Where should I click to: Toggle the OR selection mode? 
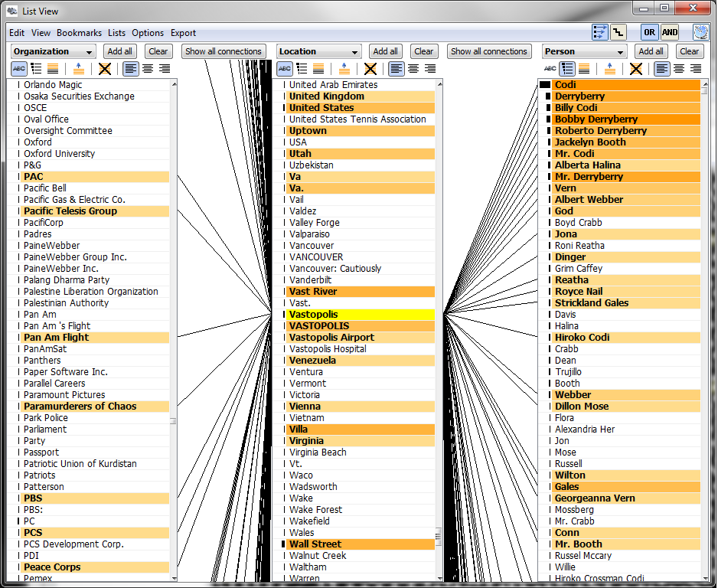pyautogui.click(x=649, y=32)
